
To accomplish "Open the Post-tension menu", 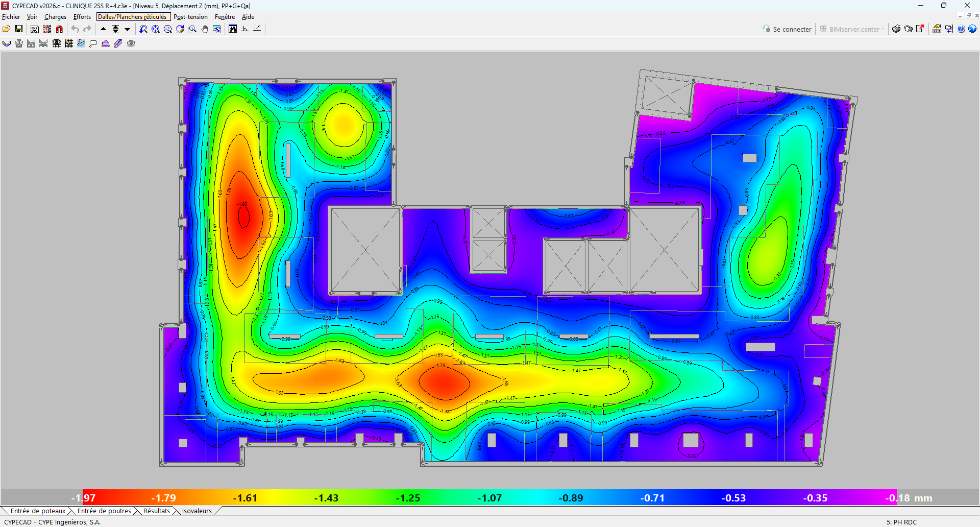I will tap(190, 17).
